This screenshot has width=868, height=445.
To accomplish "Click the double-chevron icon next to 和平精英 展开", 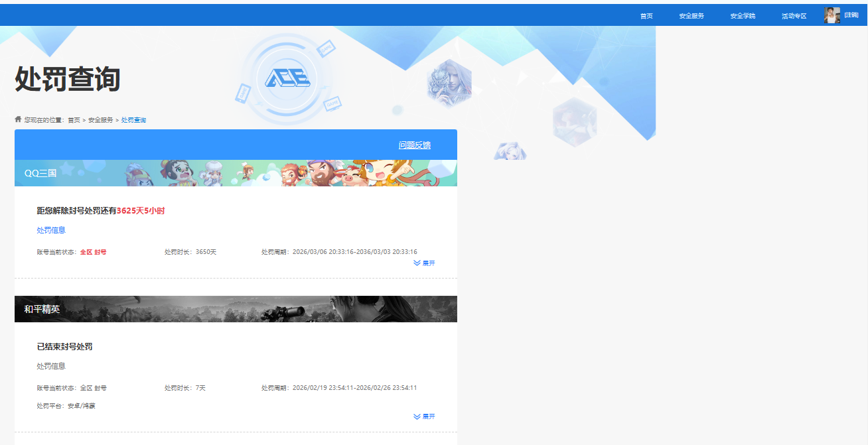I will tap(417, 416).
